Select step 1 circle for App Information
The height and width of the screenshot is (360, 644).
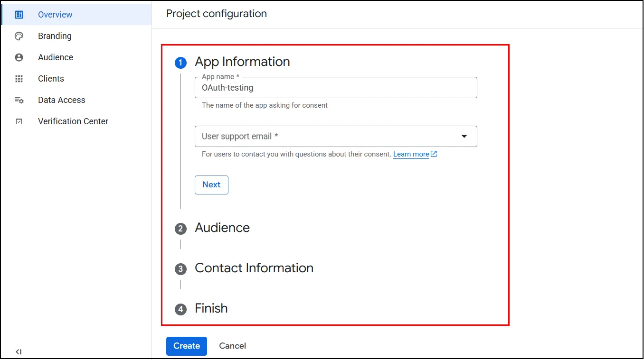tap(180, 63)
